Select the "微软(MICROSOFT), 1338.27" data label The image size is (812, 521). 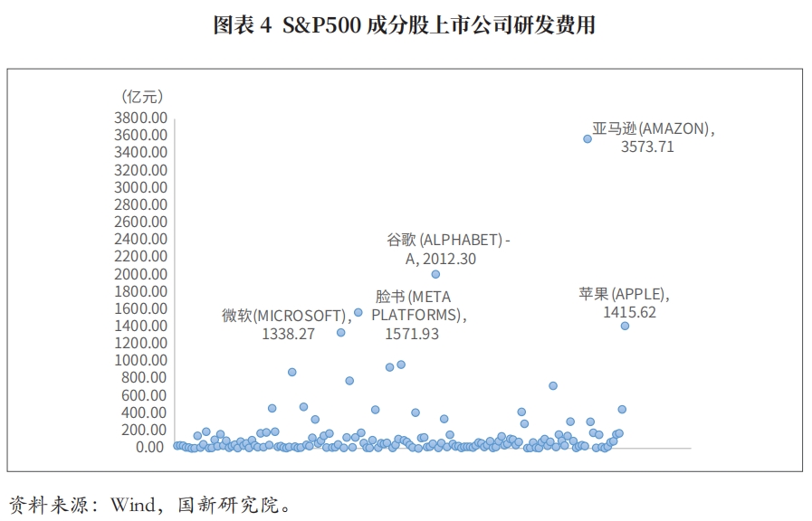point(287,325)
